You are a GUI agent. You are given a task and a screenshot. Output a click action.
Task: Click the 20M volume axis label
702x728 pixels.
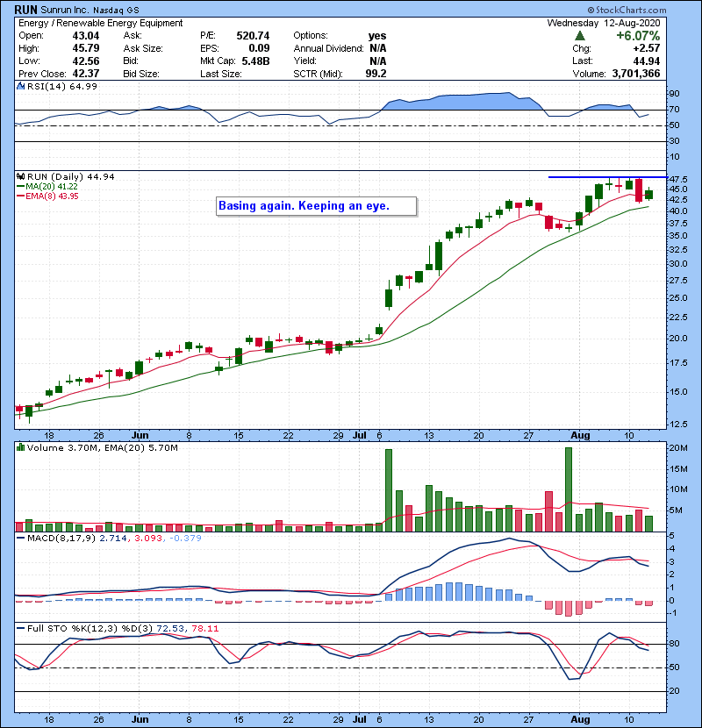678,448
